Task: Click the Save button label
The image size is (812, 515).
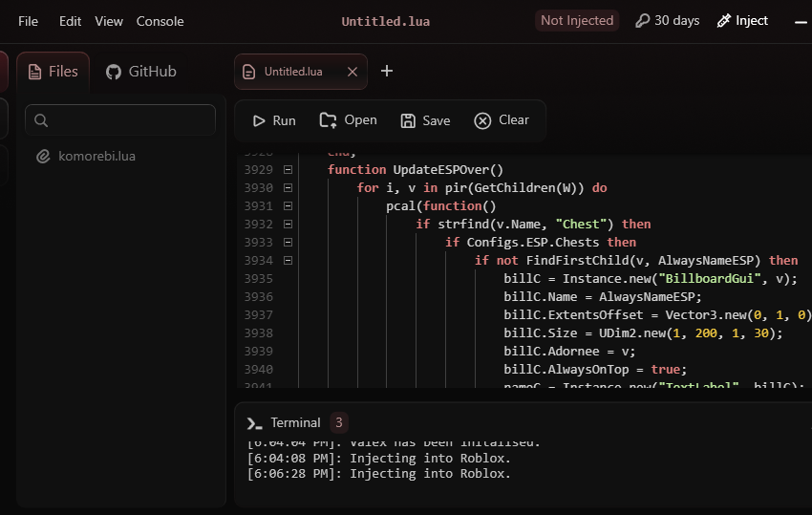Action: tap(436, 120)
